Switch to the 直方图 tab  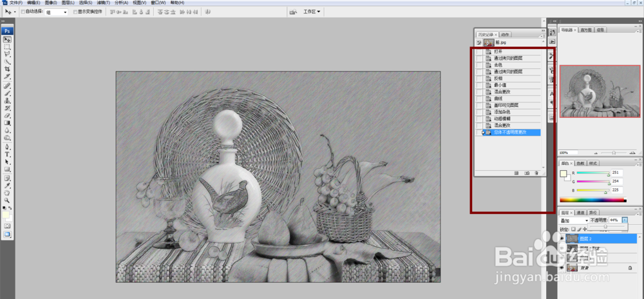[585, 30]
